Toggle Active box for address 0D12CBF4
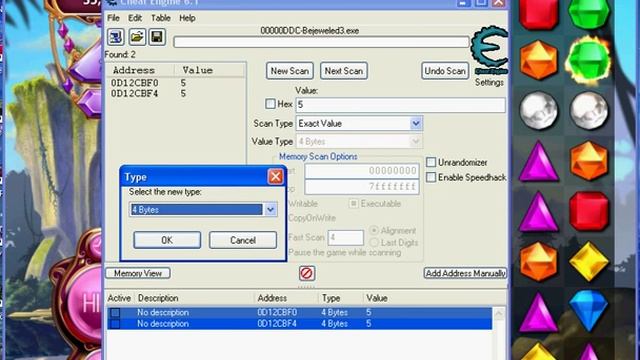Viewport: 640px width, 360px height. click(x=115, y=324)
